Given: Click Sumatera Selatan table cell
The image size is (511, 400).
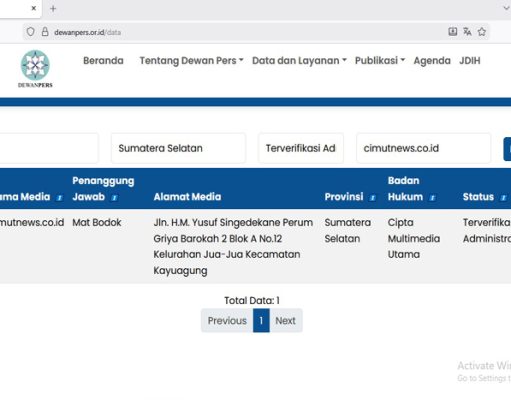Looking at the screenshot, I should point(348,230).
